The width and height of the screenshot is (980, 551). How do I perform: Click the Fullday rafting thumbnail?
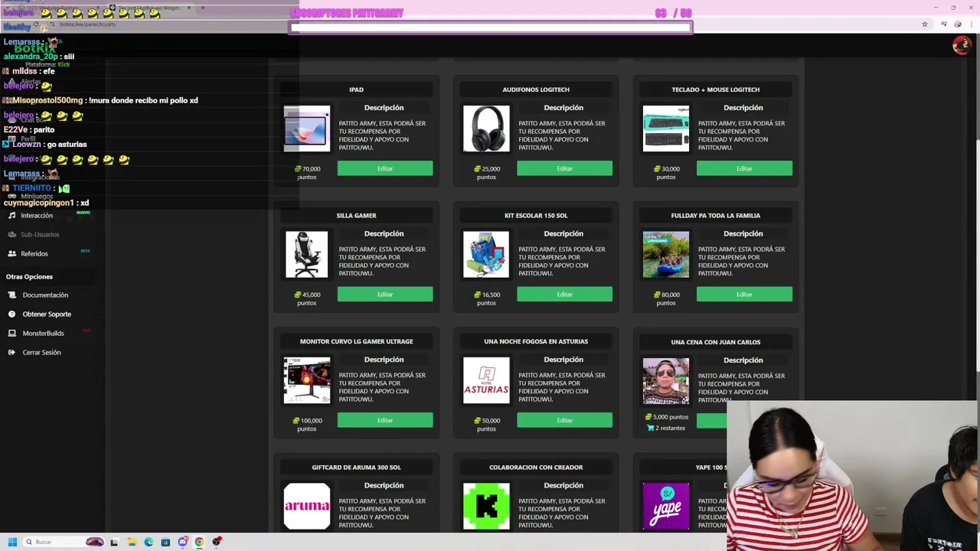pos(666,255)
